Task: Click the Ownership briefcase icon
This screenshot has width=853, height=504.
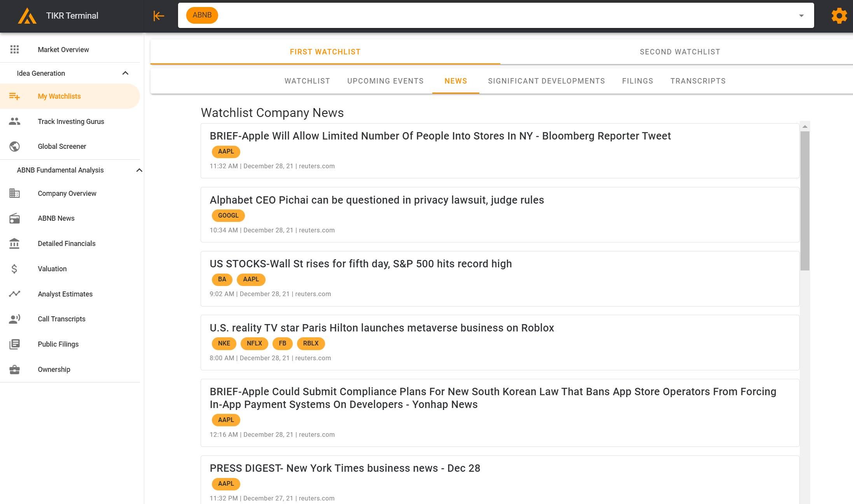Action: (15, 369)
